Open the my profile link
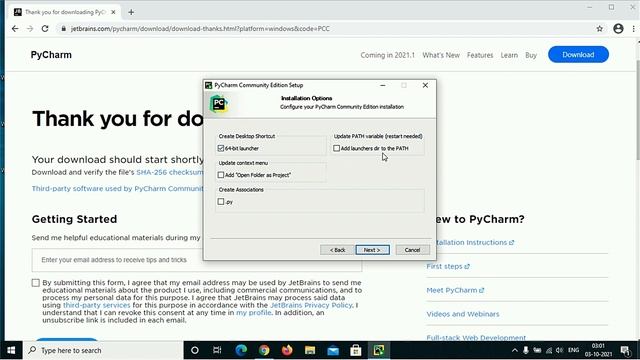This screenshot has width=640, height=360. pyautogui.click(x=253, y=313)
